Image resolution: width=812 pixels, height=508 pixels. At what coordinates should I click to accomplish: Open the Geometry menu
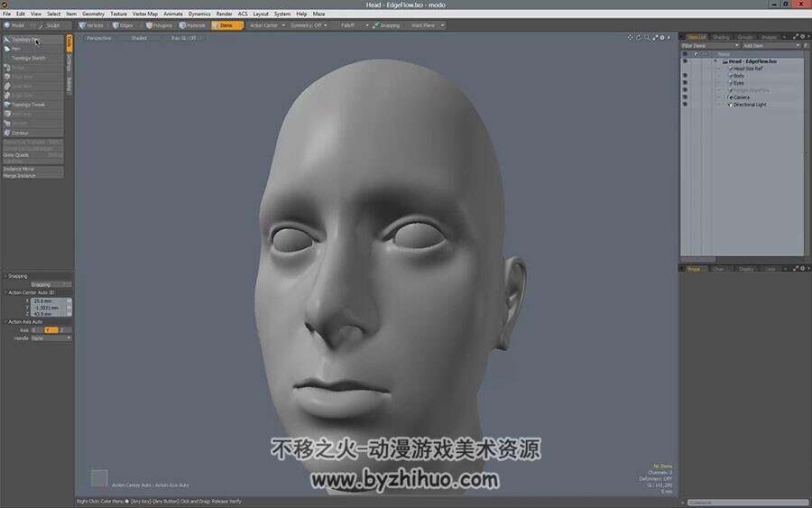pyautogui.click(x=93, y=14)
